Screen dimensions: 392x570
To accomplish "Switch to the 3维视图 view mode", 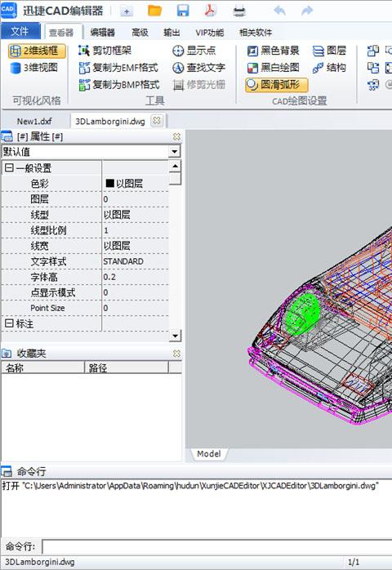I will (x=33, y=68).
